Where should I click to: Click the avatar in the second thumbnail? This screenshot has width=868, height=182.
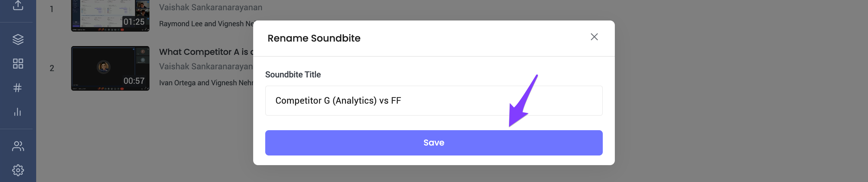point(103,67)
